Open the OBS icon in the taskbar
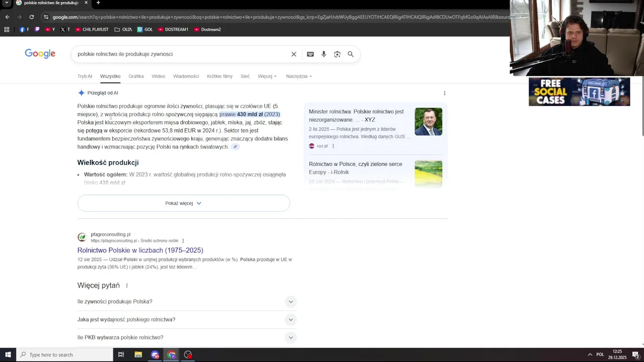 (x=188, y=354)
